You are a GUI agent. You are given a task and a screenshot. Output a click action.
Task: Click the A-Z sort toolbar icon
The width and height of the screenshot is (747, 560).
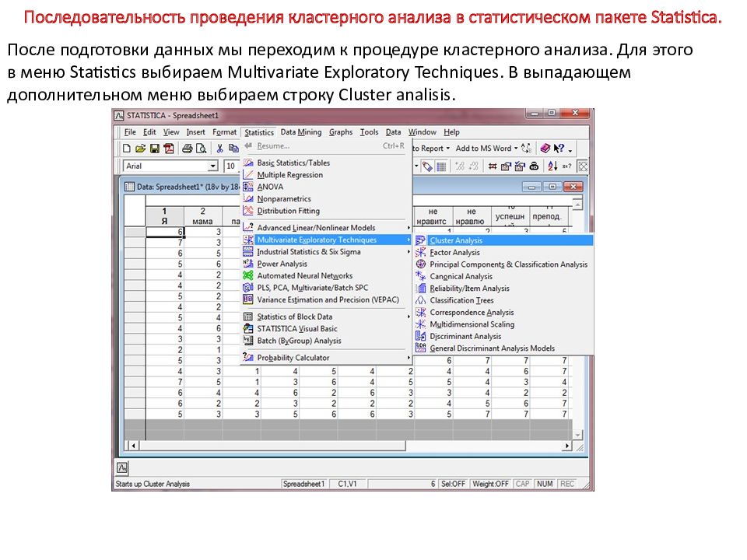552,166
